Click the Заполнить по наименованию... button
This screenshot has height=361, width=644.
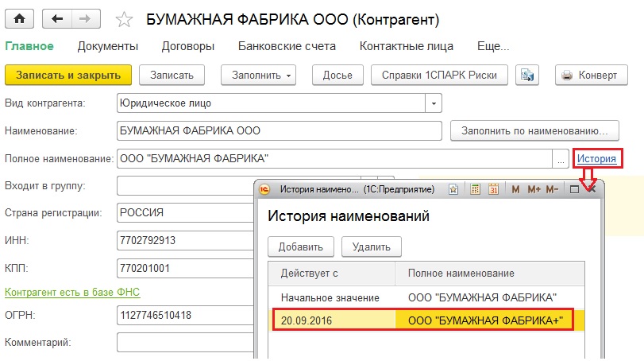tap(534, 130)
